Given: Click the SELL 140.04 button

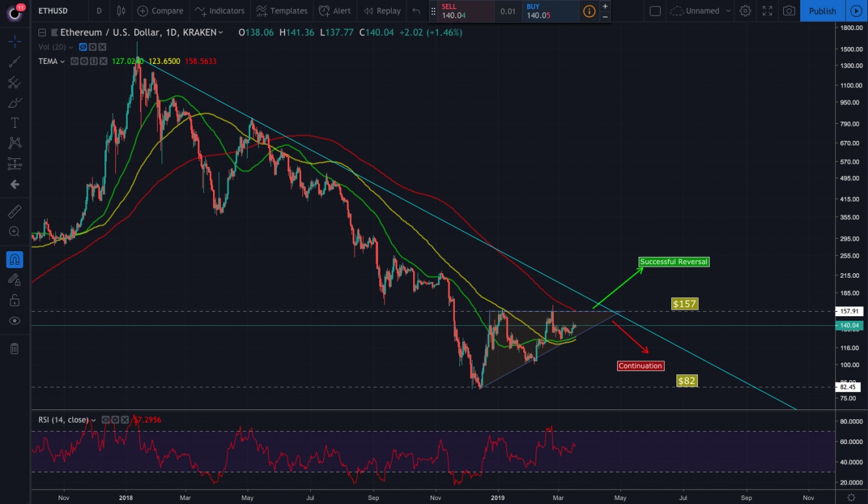Looking at the screenshot, I should pyautogui.click(x=465, y=11).
